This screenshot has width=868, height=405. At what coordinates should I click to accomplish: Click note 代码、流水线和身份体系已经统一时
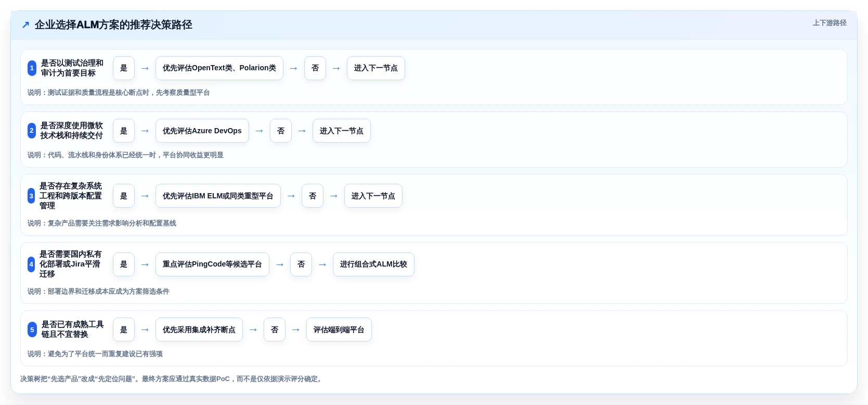coord(125,155)
